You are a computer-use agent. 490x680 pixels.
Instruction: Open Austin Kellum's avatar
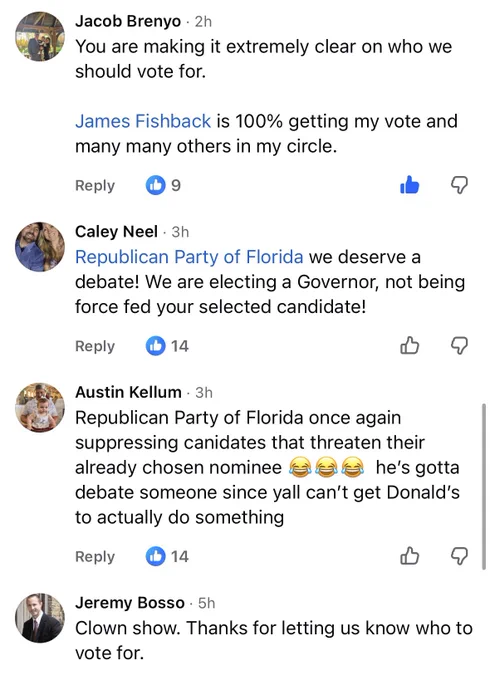(40, 407)
